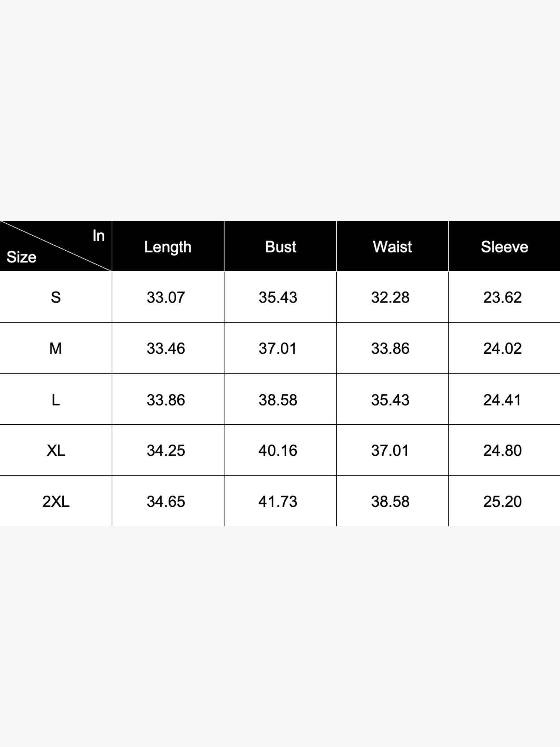560x747 pixels.
Task: Click the Size/In corner header cell
Action: pyautogui.click(x=56, y=247)
